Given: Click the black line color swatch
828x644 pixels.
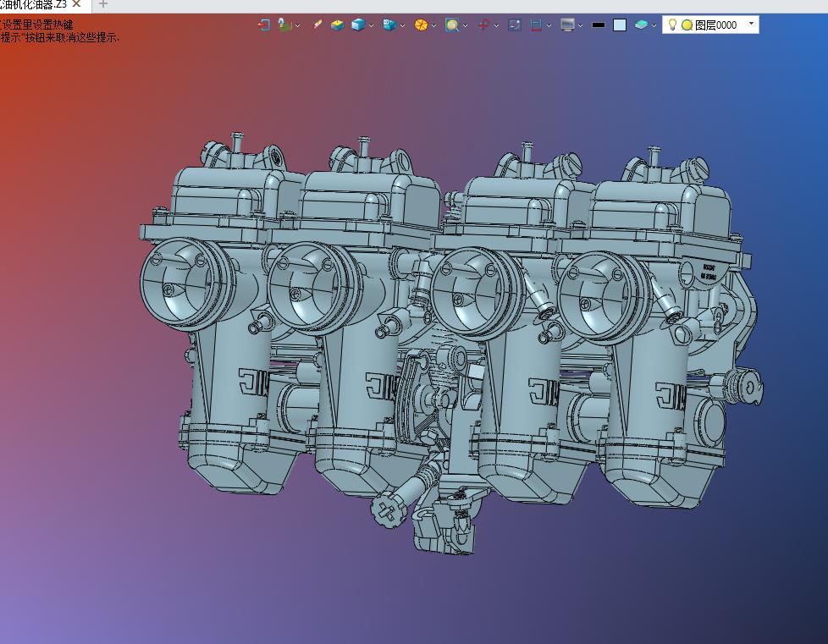Looking at the screenshot, I should 599,25.
